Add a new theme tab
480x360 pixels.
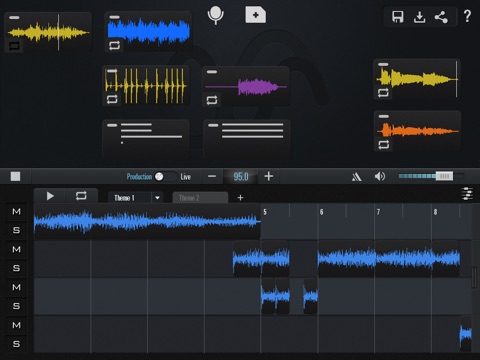(x=240, y=198)
